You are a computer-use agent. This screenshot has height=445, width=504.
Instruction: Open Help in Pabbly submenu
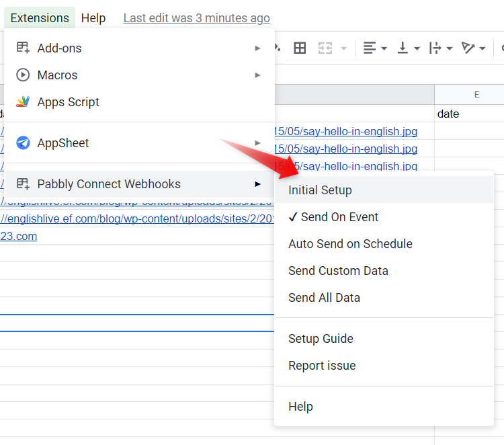[x=384, y=407]
